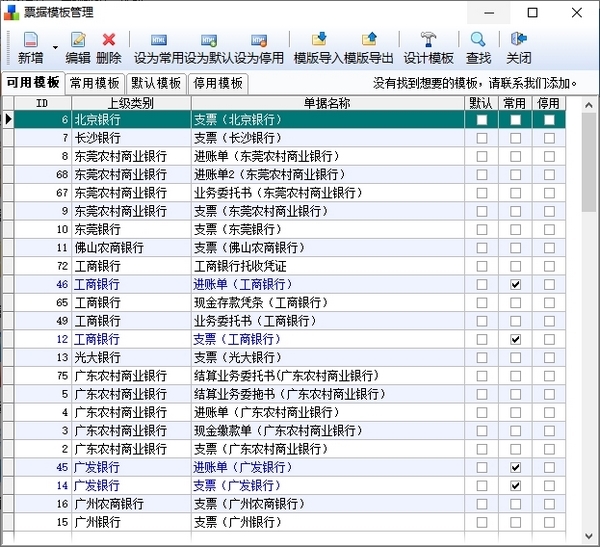Screen dimensions: 600x547
Task: Click the 查找 magnifier icon
Action: click(x=478, y=39)
